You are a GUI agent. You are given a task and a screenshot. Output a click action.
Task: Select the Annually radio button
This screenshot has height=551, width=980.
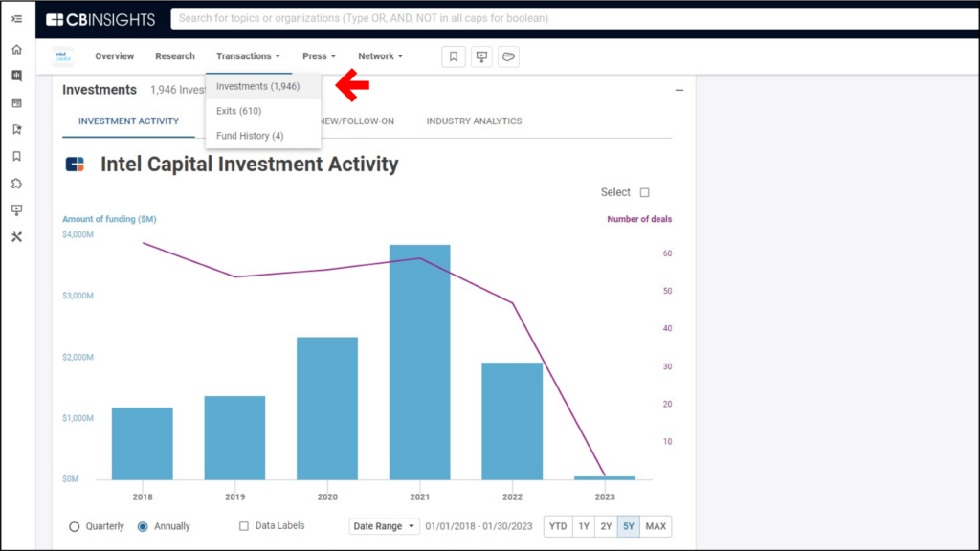[144, 527]
